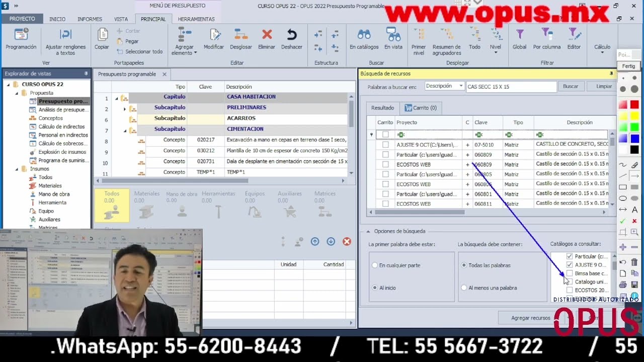This screenshot has height=362, width=644.
Task: Click the Fertig button in annotation palette
Action: 628,66
